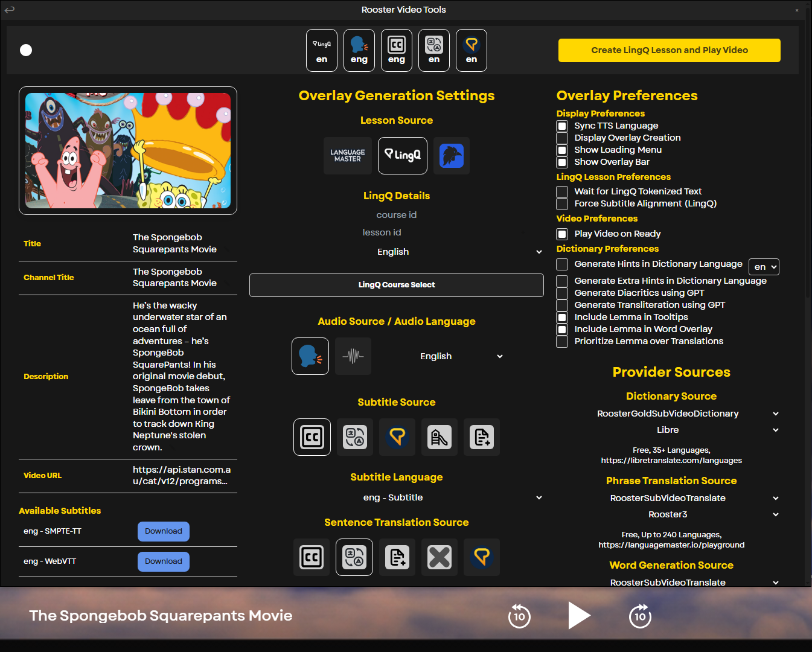Select add-document icon under Subtitle Source
This screenshot has height=652, width=812.
point(482,437)
